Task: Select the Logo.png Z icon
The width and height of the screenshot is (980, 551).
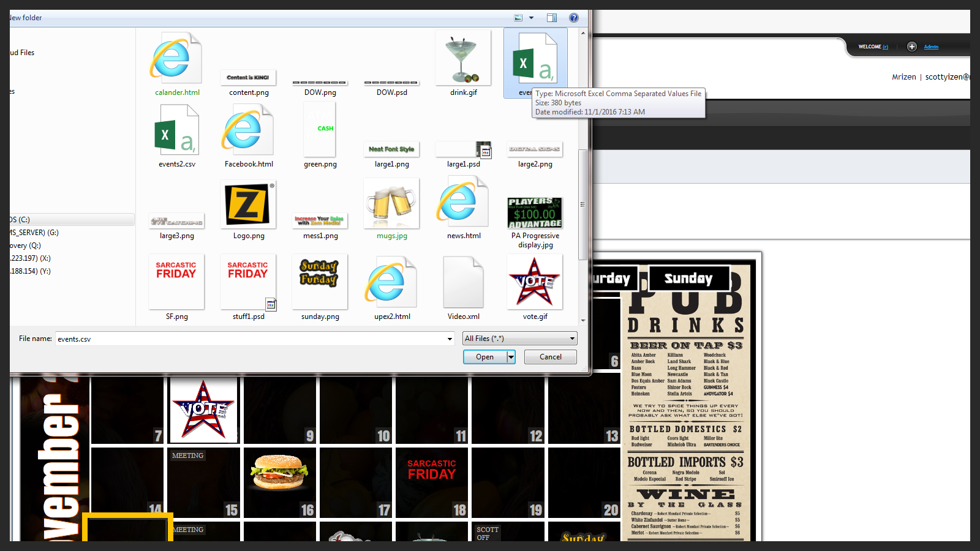Action: coord(248,204)
